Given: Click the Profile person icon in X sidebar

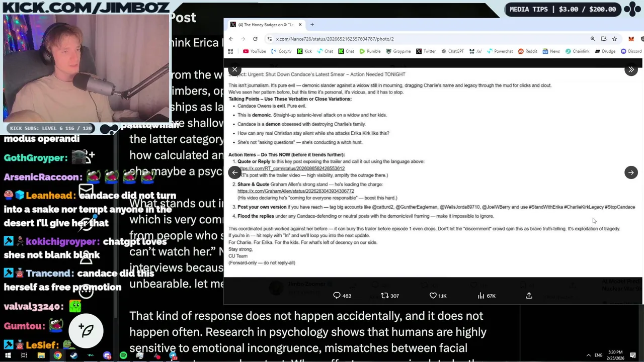Looking at the screenshot, I should tap(86, 258).
